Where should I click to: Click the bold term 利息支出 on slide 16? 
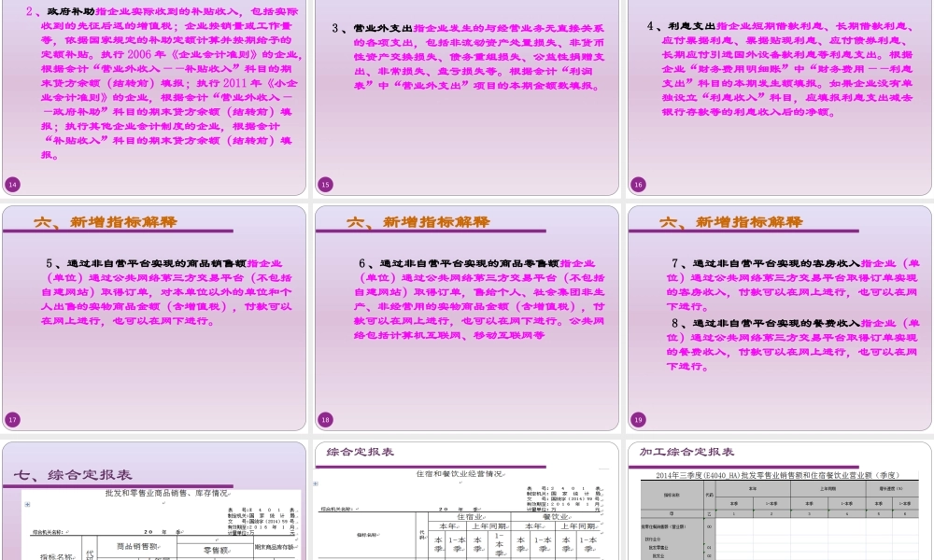(x=691, y=25)
